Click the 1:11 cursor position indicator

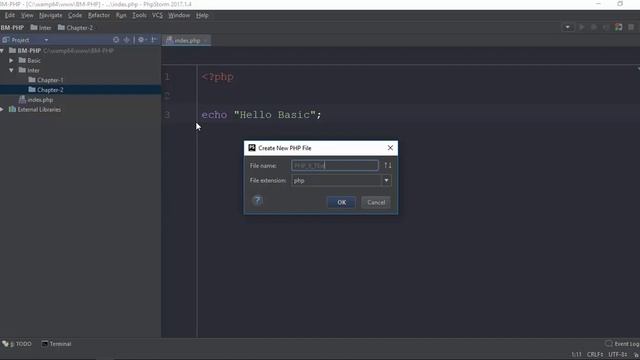coord(576,355)
